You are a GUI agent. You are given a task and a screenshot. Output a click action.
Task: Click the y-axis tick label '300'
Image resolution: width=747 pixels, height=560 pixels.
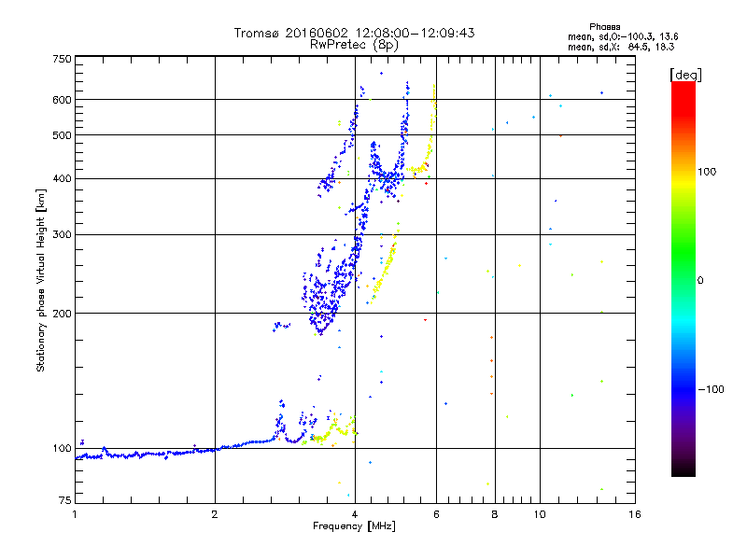coord(63,235)
